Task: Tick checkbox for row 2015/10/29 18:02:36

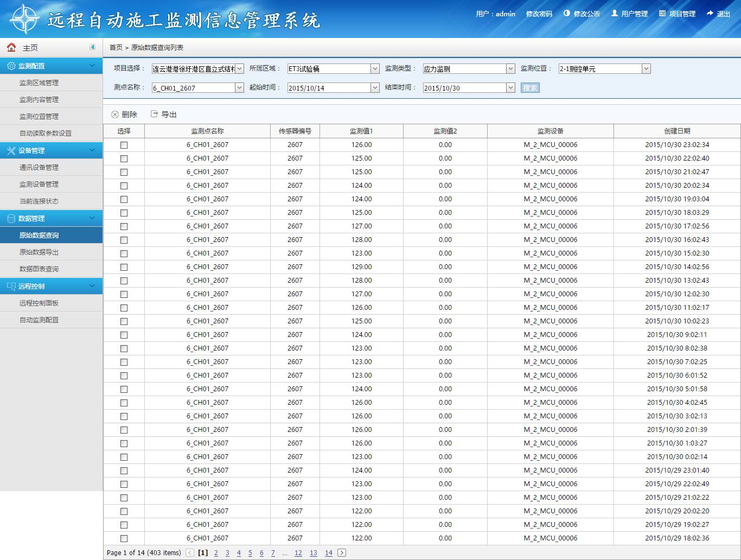Action: (124, 538)
